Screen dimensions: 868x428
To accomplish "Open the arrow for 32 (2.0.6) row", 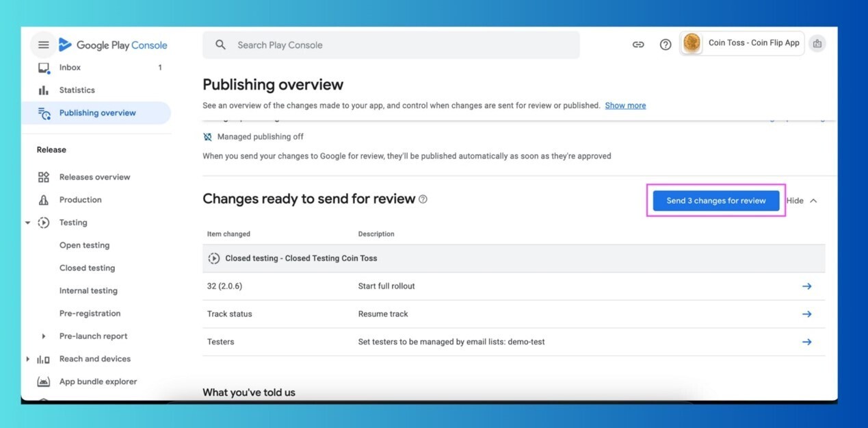I will point(807,286).
